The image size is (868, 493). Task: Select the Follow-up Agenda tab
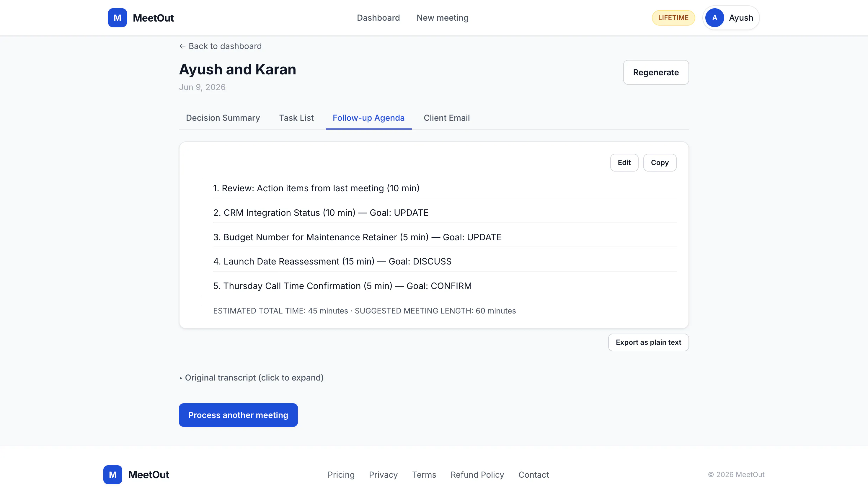pos(368,118)
